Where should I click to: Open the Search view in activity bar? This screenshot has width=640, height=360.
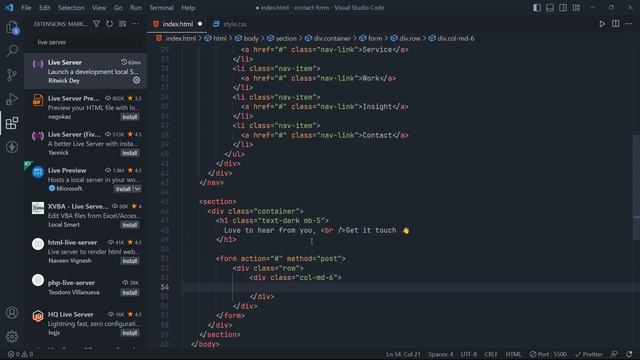[12, 51]
